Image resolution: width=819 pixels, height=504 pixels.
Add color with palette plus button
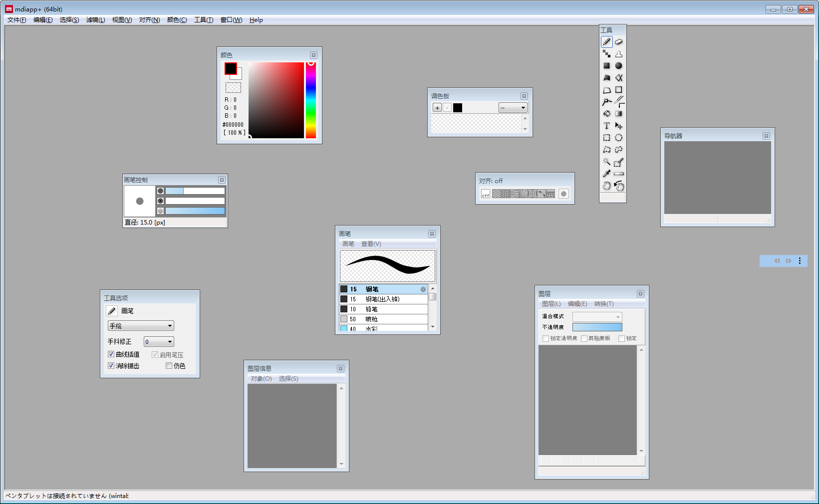click(437, 108)
